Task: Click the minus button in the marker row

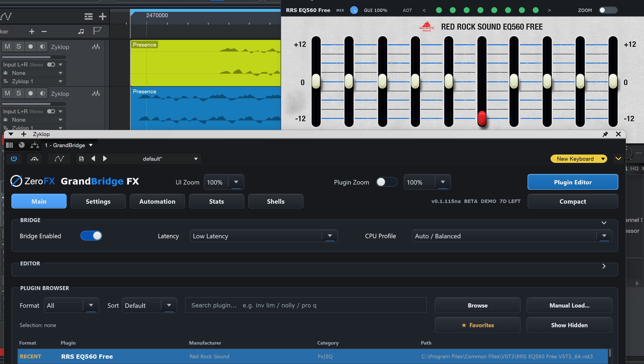Action: pyautogui.click(x=44, y=32)
